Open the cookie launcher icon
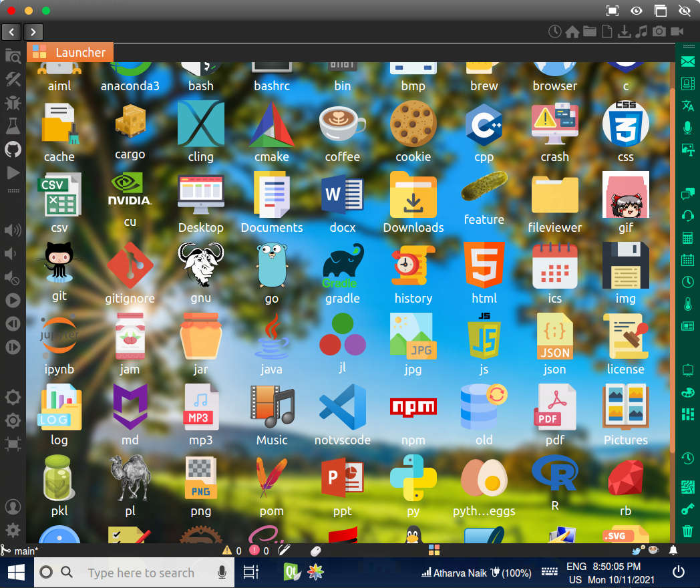This screenshot has width=700, height=588. pos(413,124)
